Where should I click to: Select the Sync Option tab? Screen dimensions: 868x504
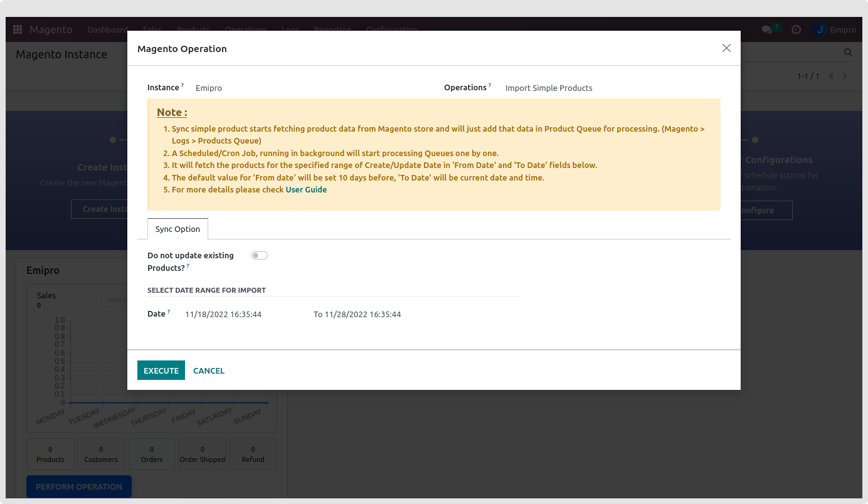(177, 229)
